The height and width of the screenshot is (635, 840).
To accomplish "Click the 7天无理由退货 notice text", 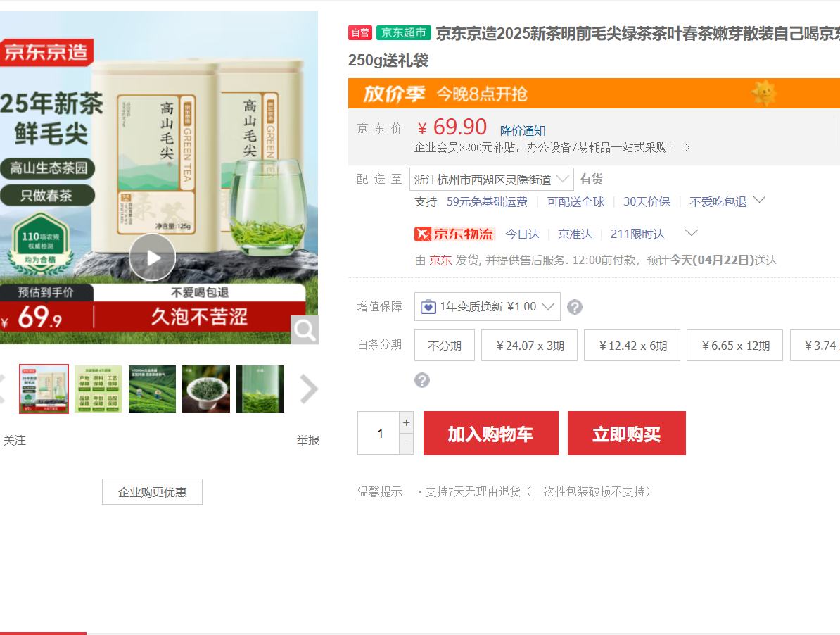I will (x=537, y=491).
